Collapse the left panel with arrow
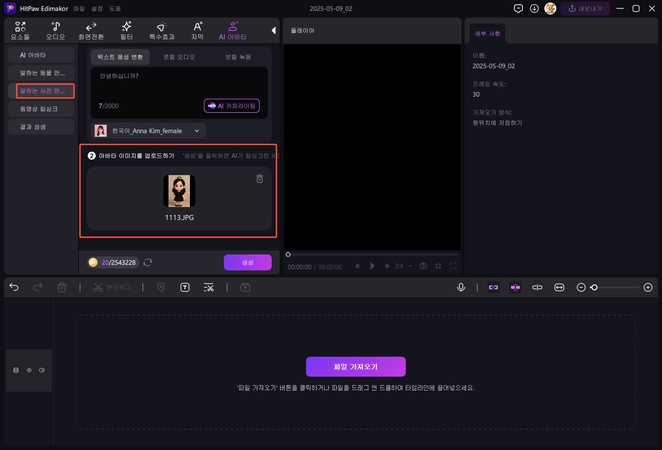Screen dimensions: 662x450 (274, 30)
